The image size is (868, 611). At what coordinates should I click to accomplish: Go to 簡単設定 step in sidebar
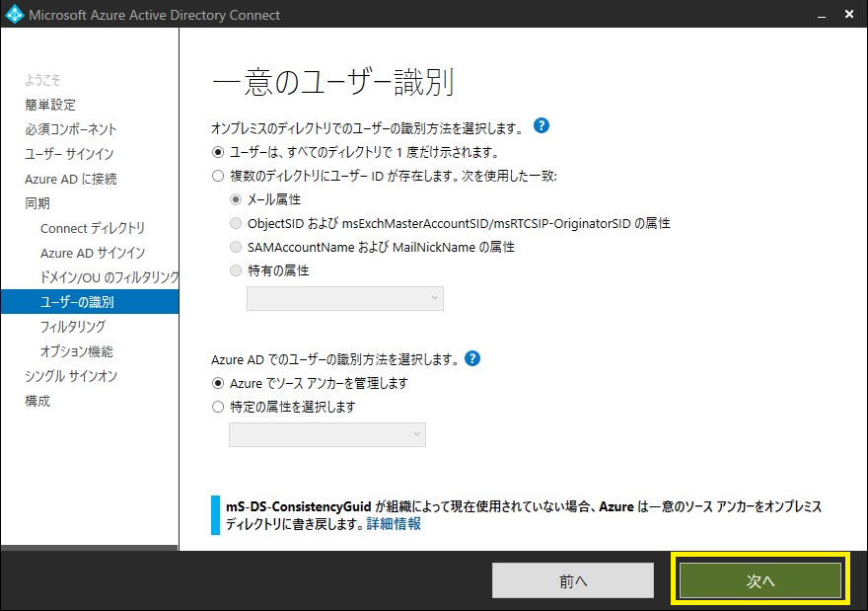[50, 105]
